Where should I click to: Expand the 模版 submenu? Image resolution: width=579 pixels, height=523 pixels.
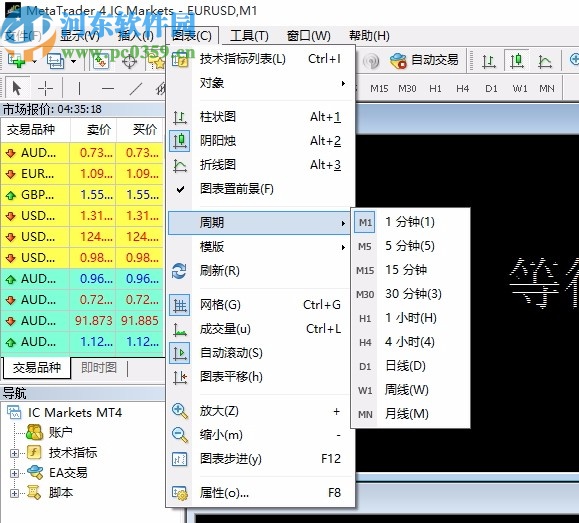[260, 247]
